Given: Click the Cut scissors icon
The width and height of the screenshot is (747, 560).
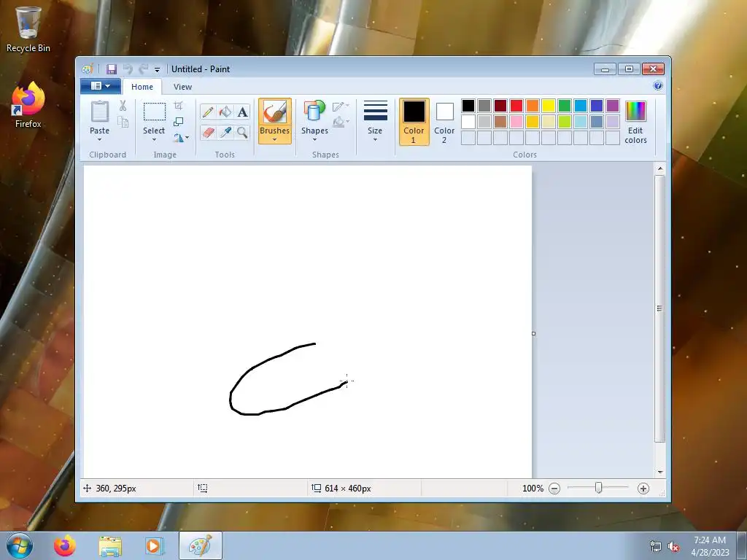Looking at the screenshot, I should [x=123, y=106].
